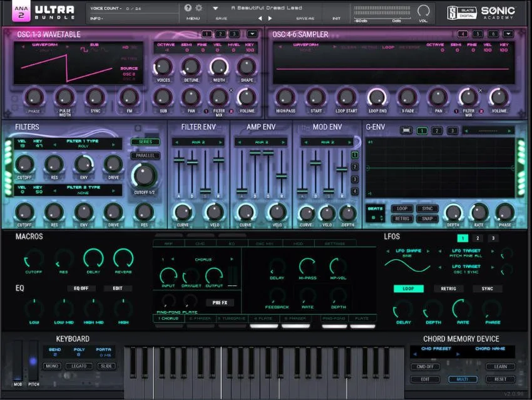Click the sampler LOOP END knob
Viewport: 532px width, 400px height.
coord(377,98)
